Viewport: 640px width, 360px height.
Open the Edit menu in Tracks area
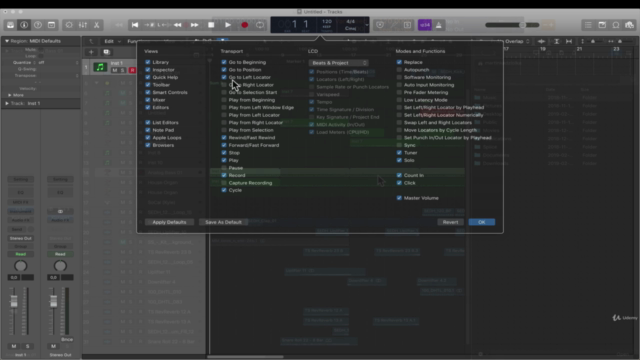click(x=112, y=41)
